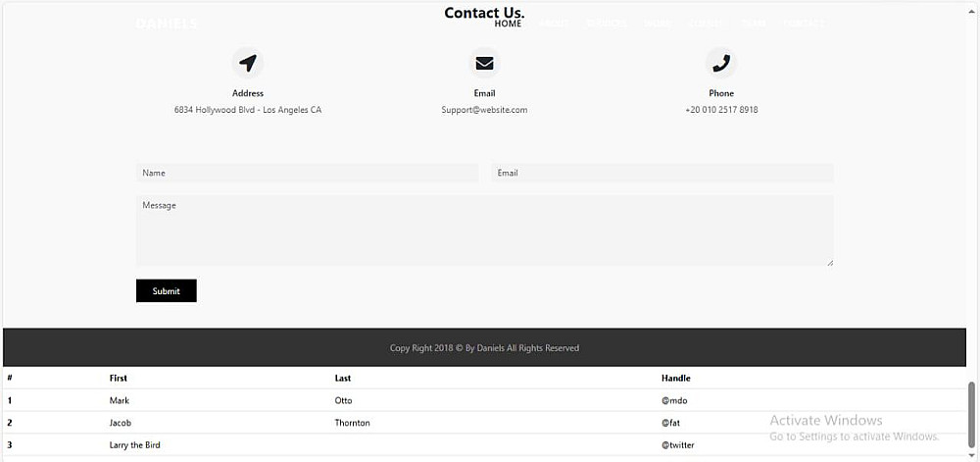Click the Last column header
Image resolution: width=980 pixels, height=462 pixels.
[x=342, y=379]
